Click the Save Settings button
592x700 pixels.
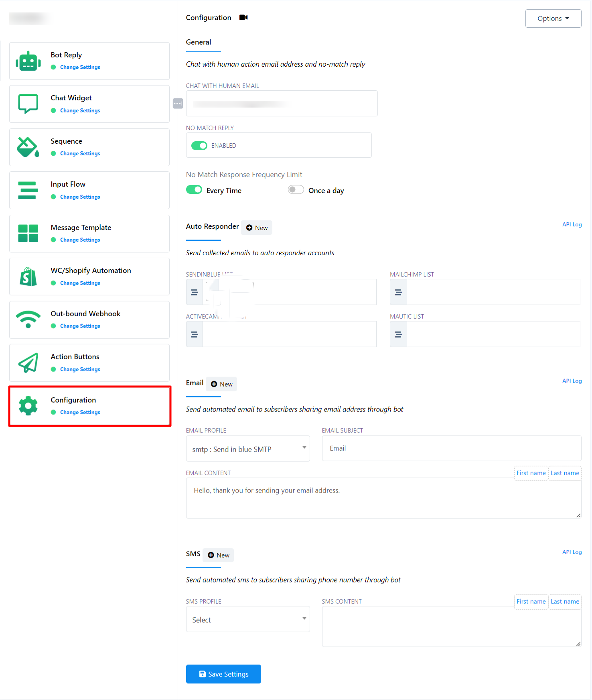click(223, 674)
